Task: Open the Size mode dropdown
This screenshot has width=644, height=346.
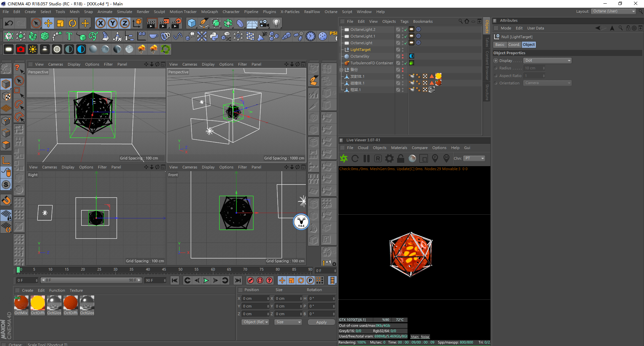Action: [288, 322]
